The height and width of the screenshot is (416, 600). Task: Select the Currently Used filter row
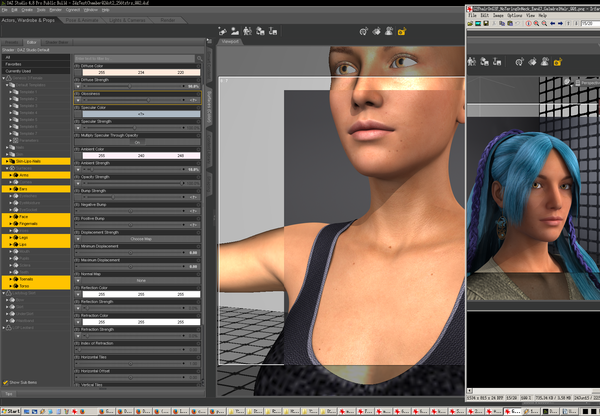point(36,71)
